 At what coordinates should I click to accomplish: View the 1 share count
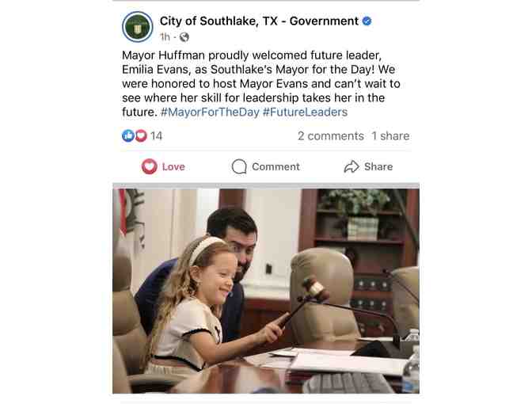coord(390,135)
